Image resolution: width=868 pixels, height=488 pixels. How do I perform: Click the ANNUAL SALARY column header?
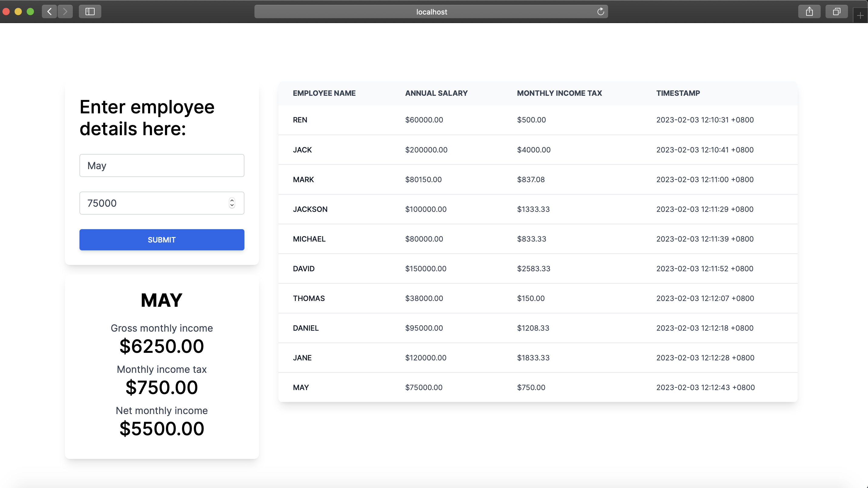(x=436, y=93)
